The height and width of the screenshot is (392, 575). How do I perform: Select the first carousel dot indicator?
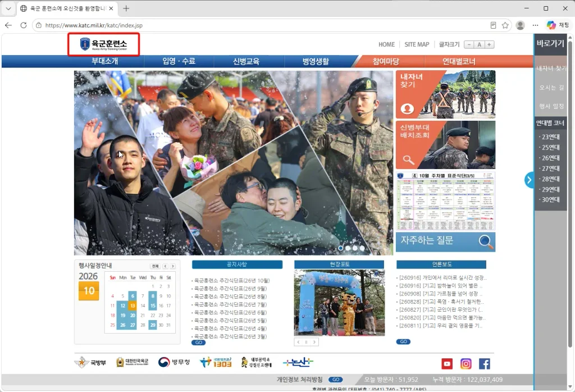(x=341, y=248)
